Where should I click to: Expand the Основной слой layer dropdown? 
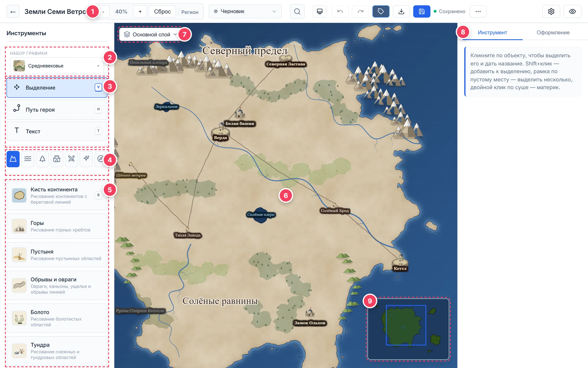[150, 35]
